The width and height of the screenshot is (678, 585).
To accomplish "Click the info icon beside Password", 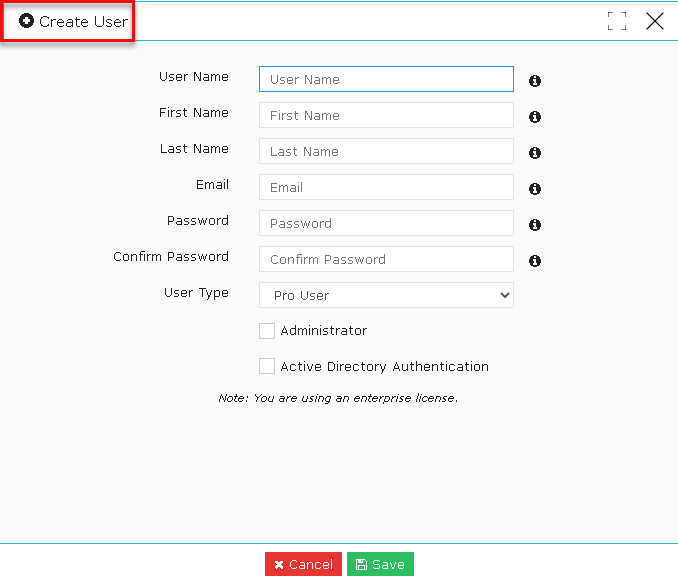I will [535, 225].
